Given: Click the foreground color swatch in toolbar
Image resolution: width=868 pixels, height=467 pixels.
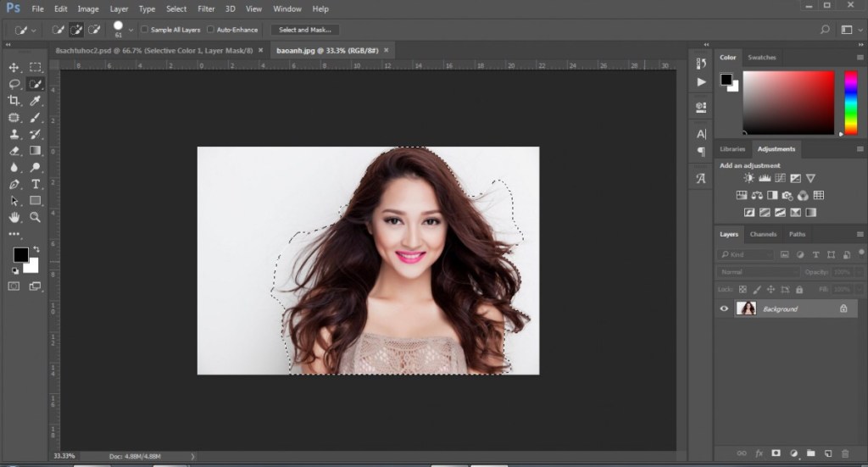Looking at the screenshot, I should point(19,254).
